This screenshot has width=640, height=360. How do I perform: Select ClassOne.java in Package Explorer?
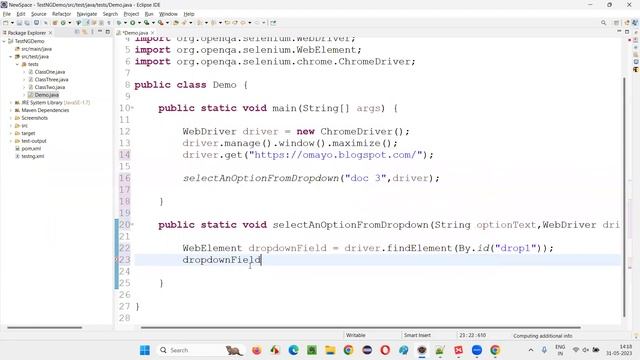click(x=49, y=72)
